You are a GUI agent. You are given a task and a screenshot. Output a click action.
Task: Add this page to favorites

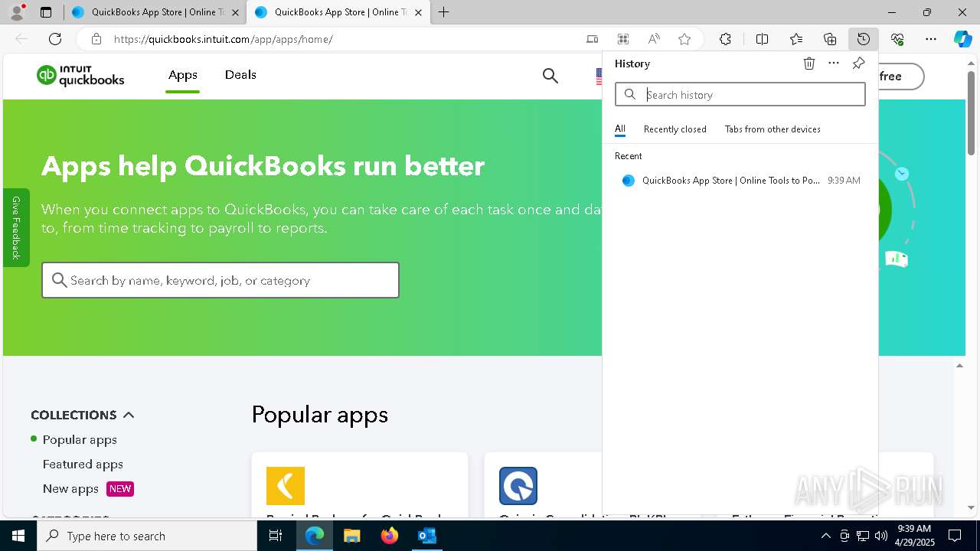(x=684, y=39)
